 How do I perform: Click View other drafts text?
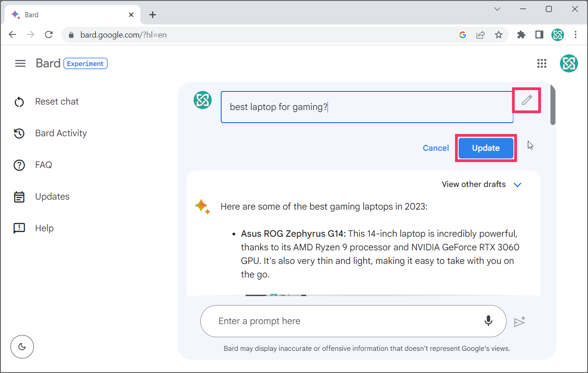pos(474,184)
